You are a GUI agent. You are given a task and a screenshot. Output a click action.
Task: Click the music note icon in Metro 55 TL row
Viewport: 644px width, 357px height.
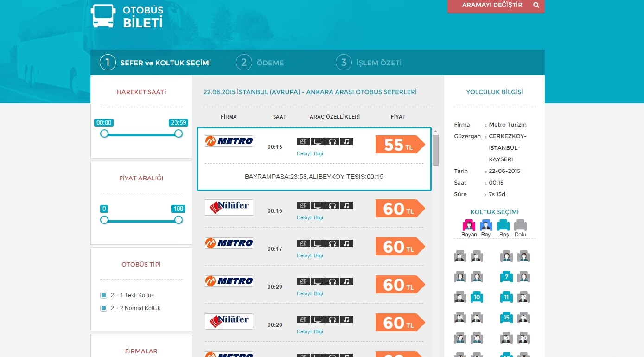346,141
